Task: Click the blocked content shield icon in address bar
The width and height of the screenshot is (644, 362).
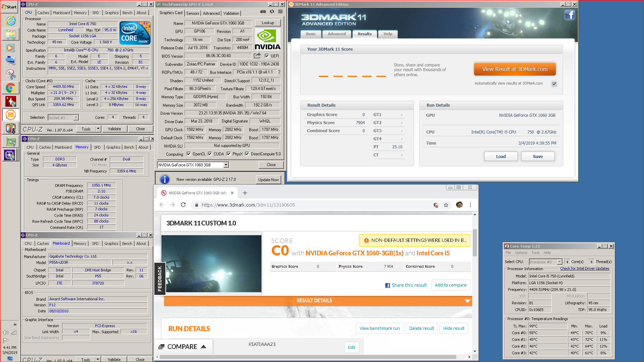Action: pyautogui.click(x=436, y=205)
